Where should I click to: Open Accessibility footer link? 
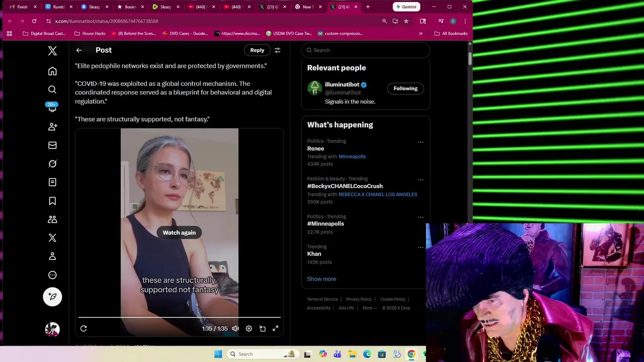[x=318, y=308]
